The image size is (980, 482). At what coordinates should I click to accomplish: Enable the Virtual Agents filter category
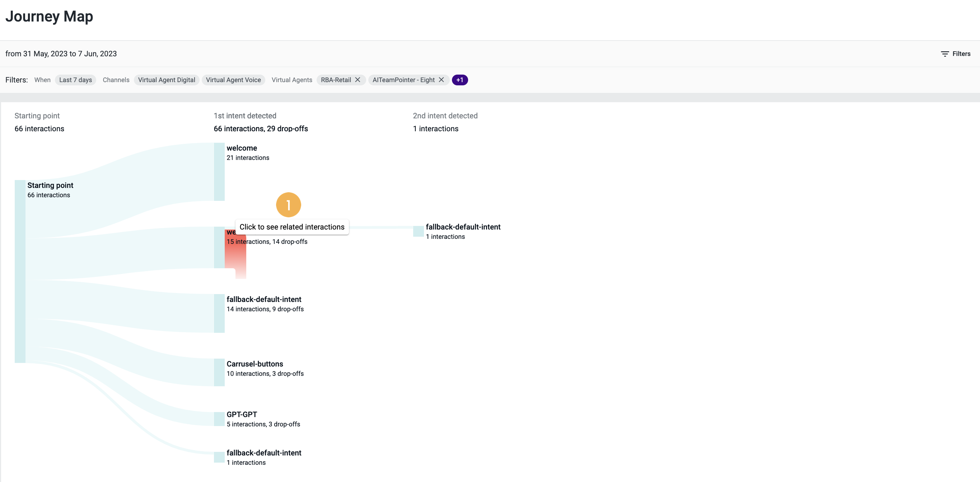click(x=291, y=80)
